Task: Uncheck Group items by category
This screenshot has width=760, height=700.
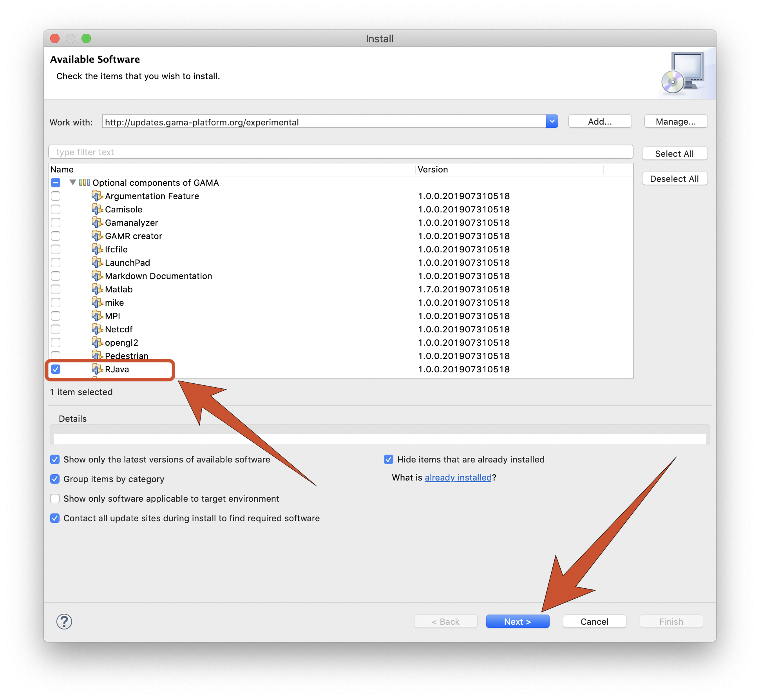Action: tap(55, 479)
